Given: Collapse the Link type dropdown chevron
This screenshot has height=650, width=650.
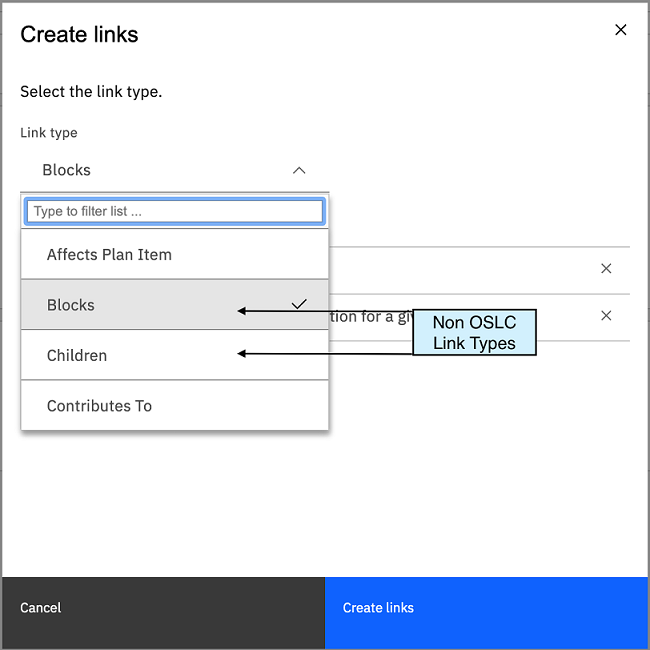Looking at the screenshot, I should pos(299,170).
